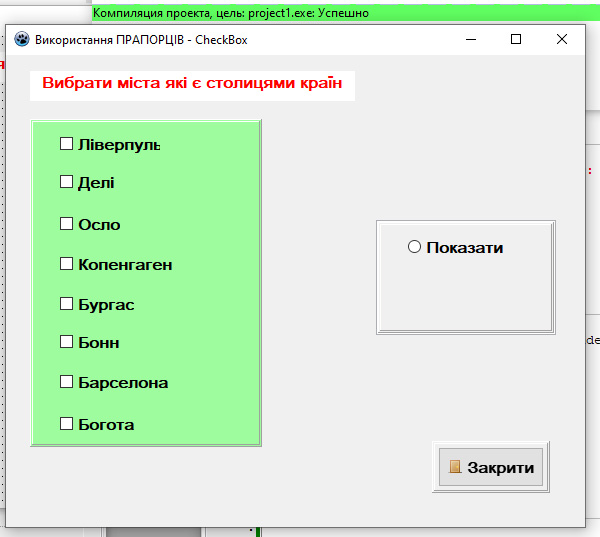Screen dimensions: 600x537
Task: Enable the Осло checkbox
Action: [67, 224]
